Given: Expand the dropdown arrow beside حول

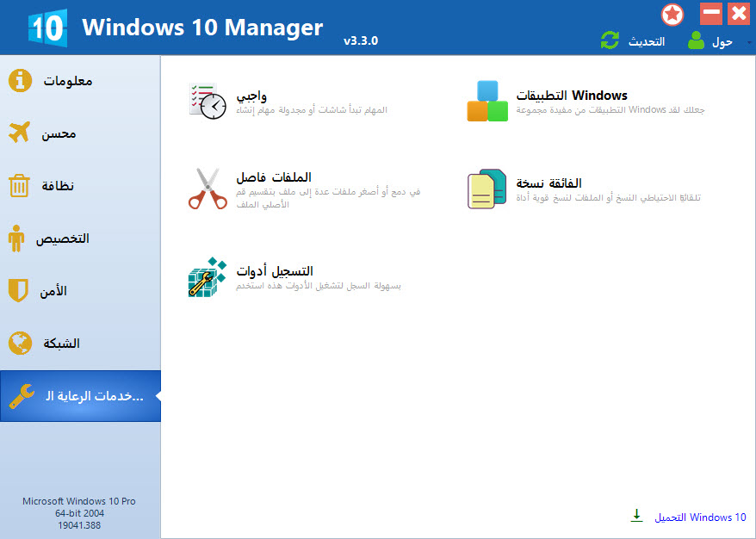Looking at the screenshot, I should tap(749, 42).
